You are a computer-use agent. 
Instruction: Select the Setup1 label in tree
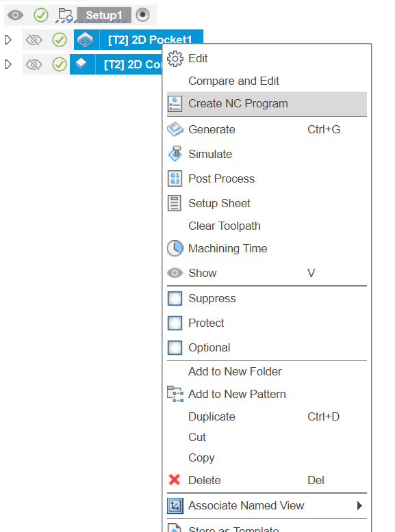tap(104, 15)
